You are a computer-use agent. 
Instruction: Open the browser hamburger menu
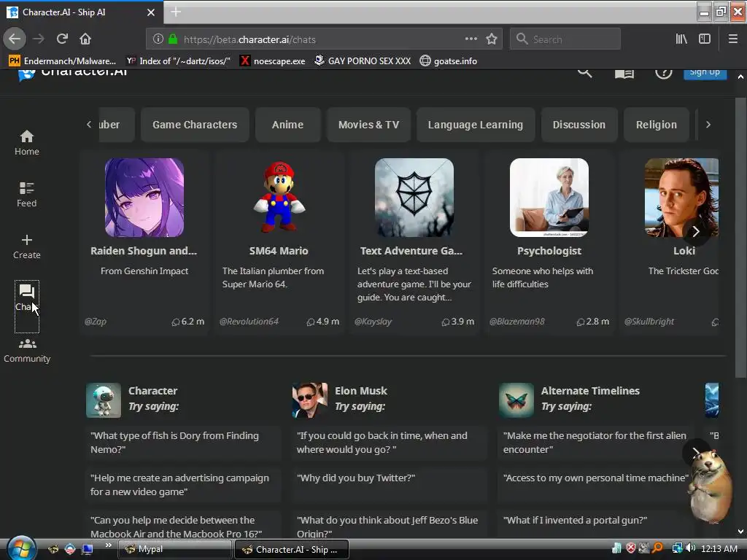732,39
